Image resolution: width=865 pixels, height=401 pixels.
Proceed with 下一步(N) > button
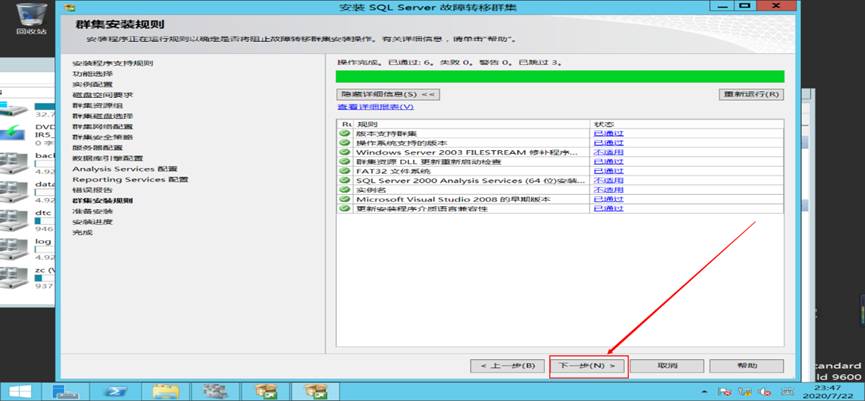[x=588, y=366]
